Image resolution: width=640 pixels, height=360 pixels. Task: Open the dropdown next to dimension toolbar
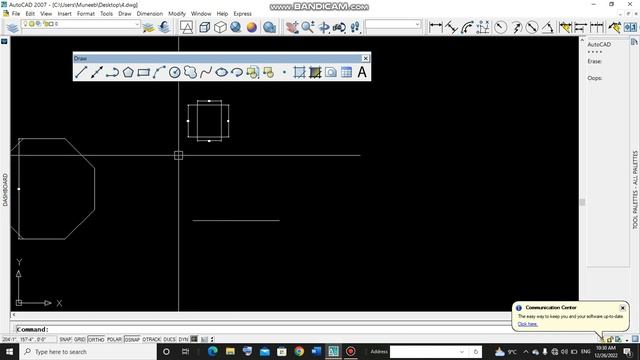417,24
